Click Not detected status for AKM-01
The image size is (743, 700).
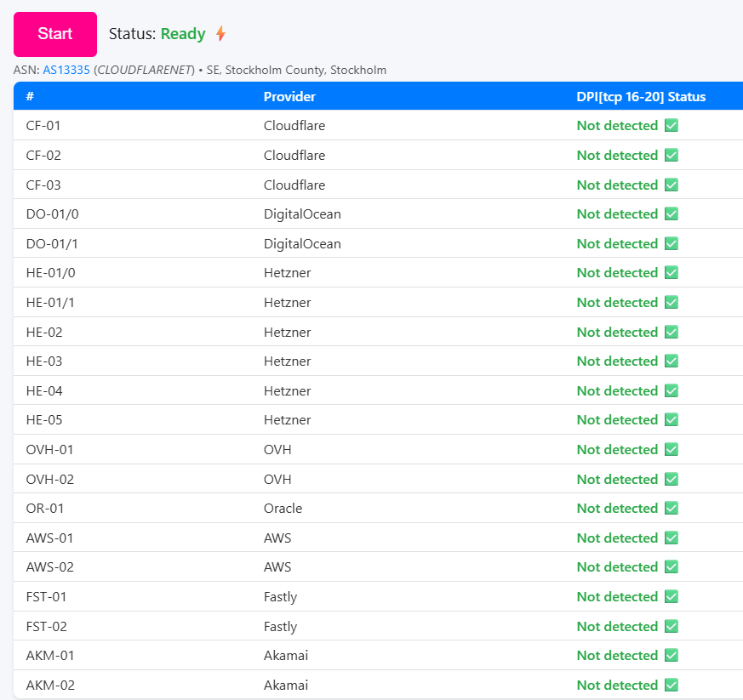[x=617, y=656]
